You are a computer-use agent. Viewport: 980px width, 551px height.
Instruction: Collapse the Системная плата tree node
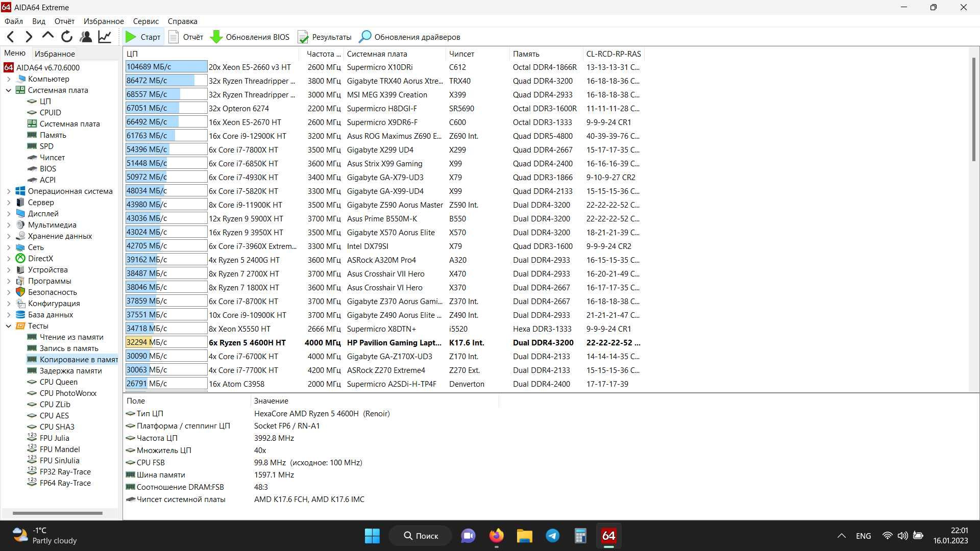point(8,90)
